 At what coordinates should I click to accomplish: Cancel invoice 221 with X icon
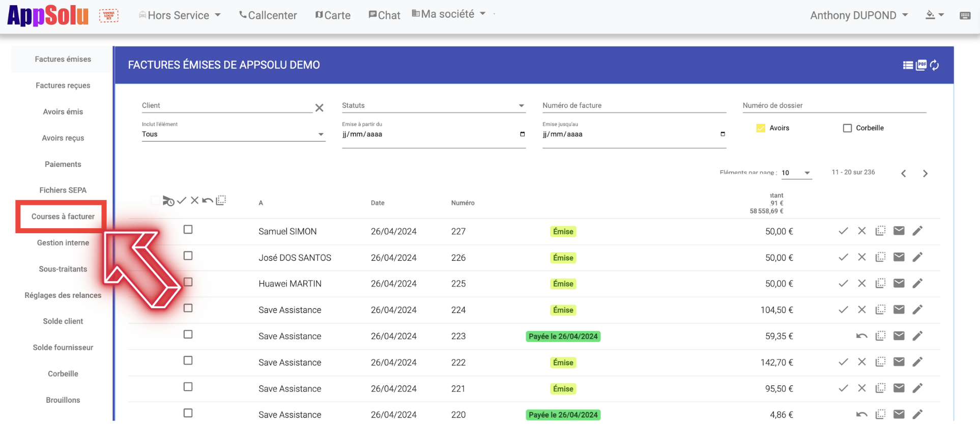(x=862, y=389)
